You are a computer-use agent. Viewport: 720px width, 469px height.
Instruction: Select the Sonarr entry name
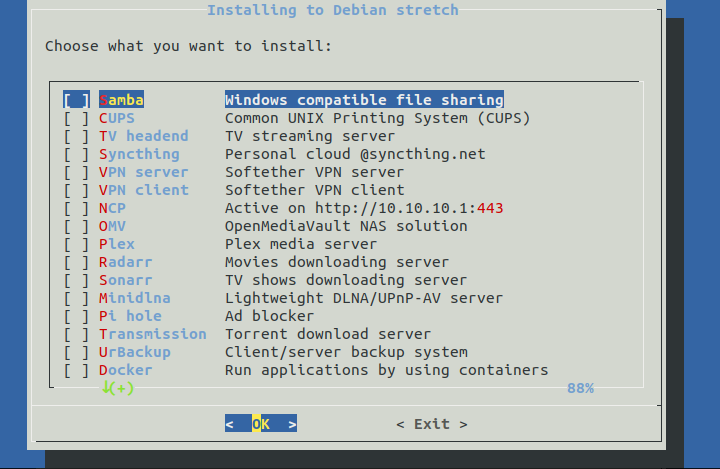pyautogui.click(x=125, y=280)
